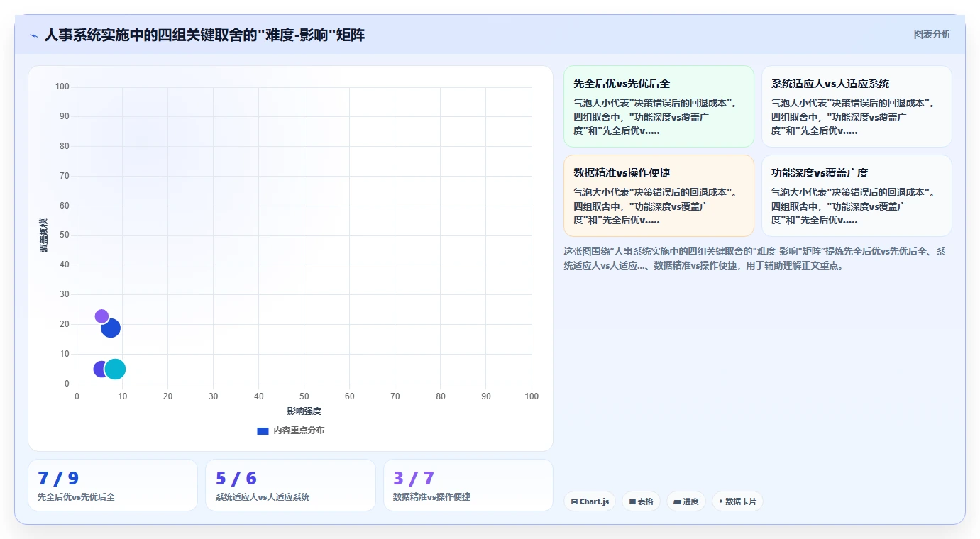Click the rotated y-axis title label
The width and height of the screenshot is (980, 539).
(44, 235)
